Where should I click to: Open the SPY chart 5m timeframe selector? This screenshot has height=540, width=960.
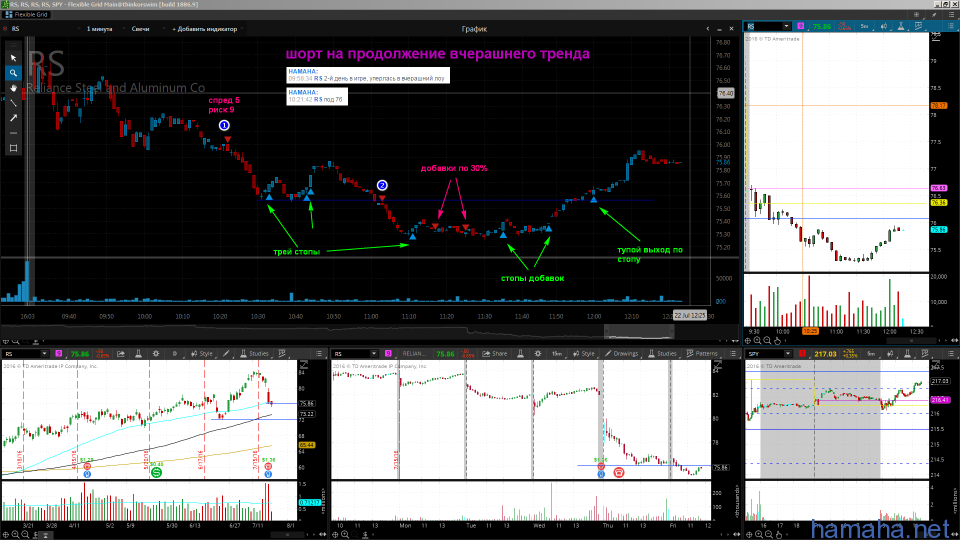coord(871,354)
